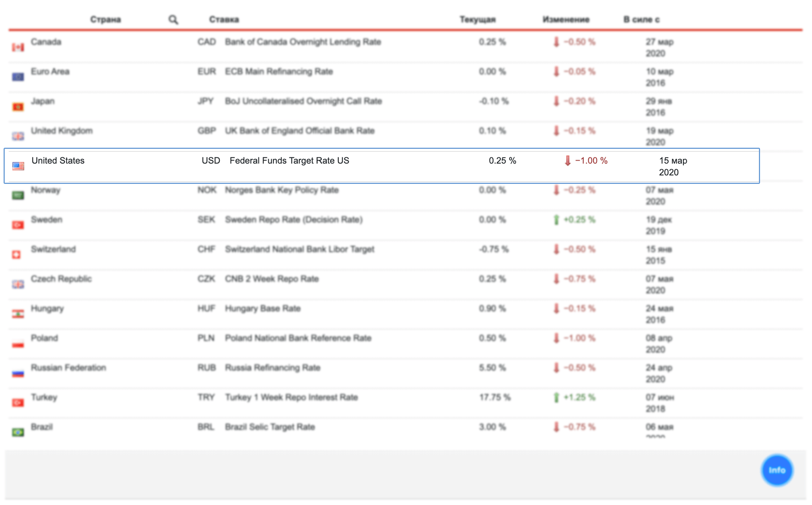
Task: Click the search magnifier icon in header
Action: pyautogui.click(x=173, y=20)
